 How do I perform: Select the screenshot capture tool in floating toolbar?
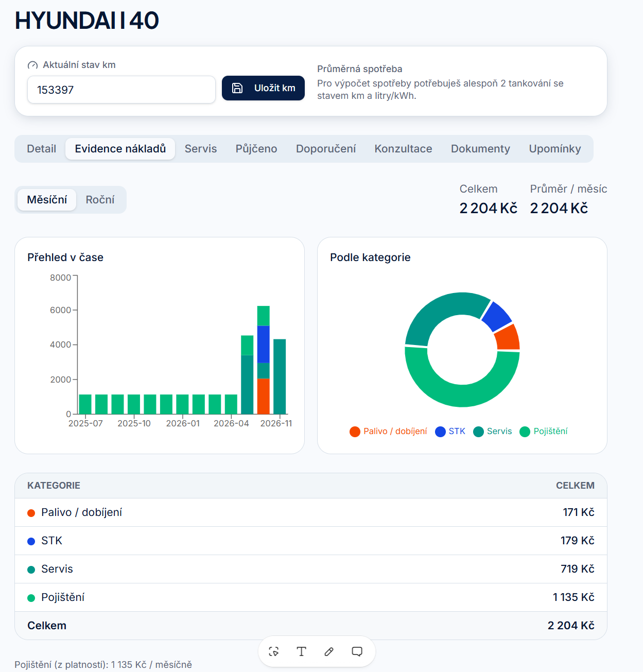point(274,651)
